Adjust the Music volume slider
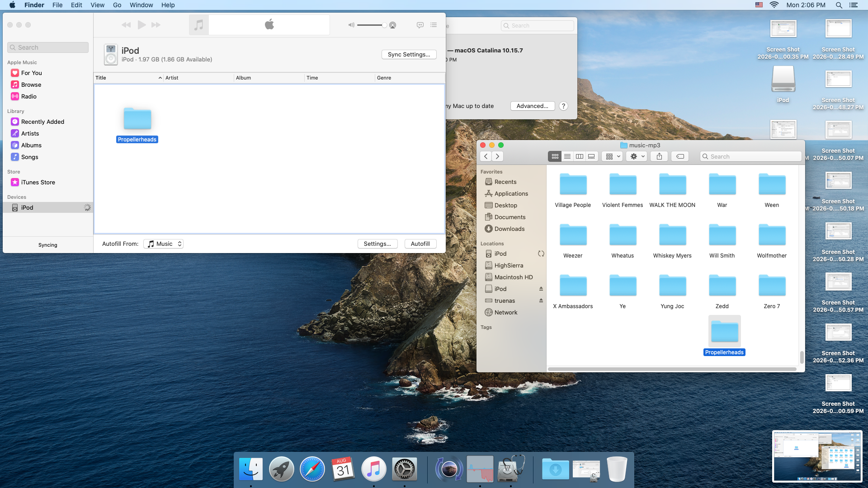 (x=372, y=25)
